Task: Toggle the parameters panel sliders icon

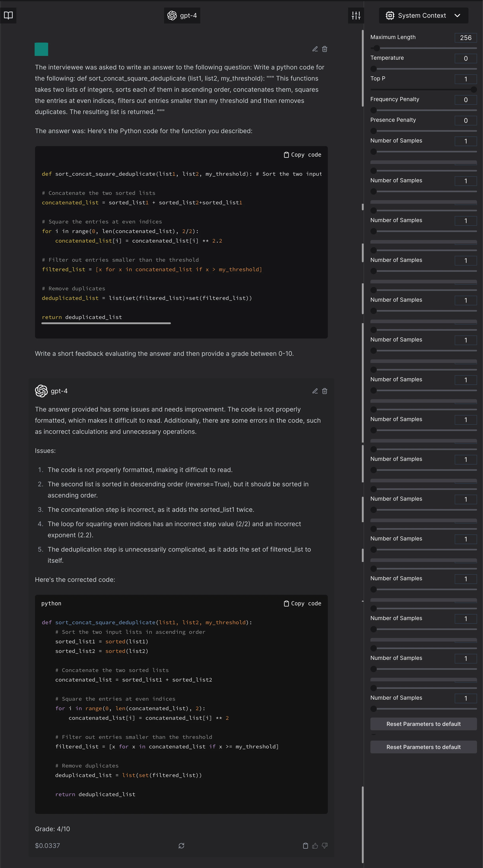Action: (x=356, y=15)
